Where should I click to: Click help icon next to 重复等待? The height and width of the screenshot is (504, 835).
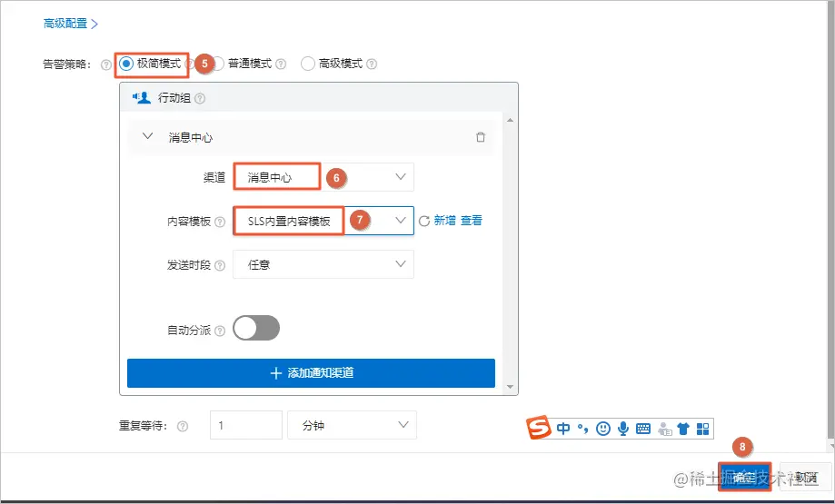(183, 426)
